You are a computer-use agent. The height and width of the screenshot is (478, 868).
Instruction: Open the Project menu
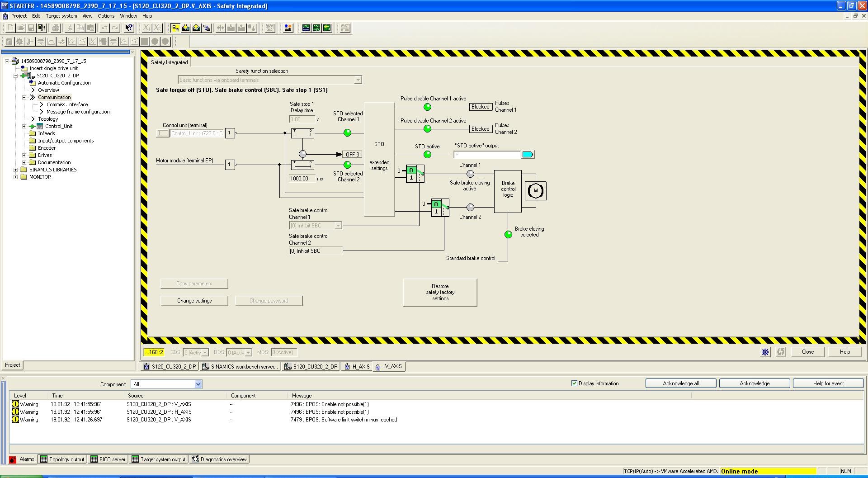(x=19, y=16)
